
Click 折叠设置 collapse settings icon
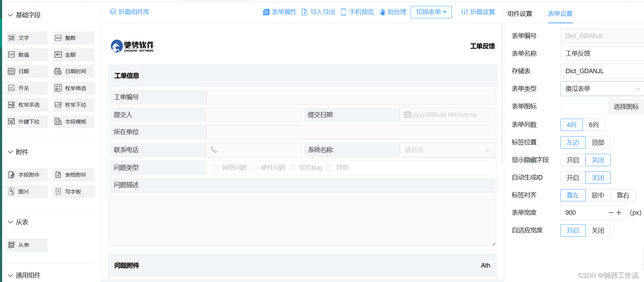[x=464, y=12]
